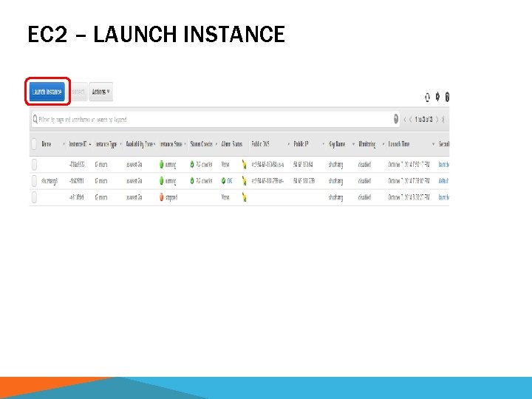Click the status checks icon in shubhang3 row
Image resolution: width=532 pixels, height=399 pixels.
pos(192,181)
